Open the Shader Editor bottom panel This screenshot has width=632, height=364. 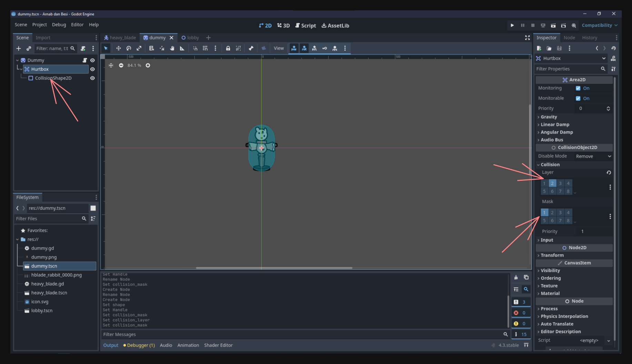pyautogui.click(x=218, y=345)
